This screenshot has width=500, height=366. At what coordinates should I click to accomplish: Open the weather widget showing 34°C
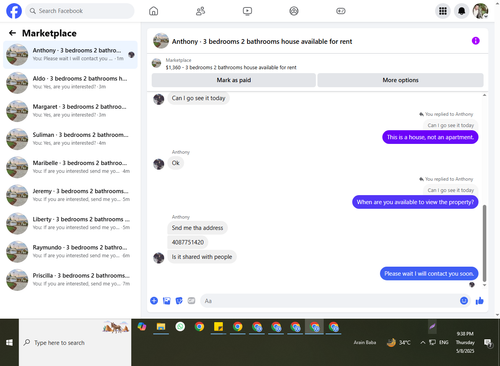point(398,342)
